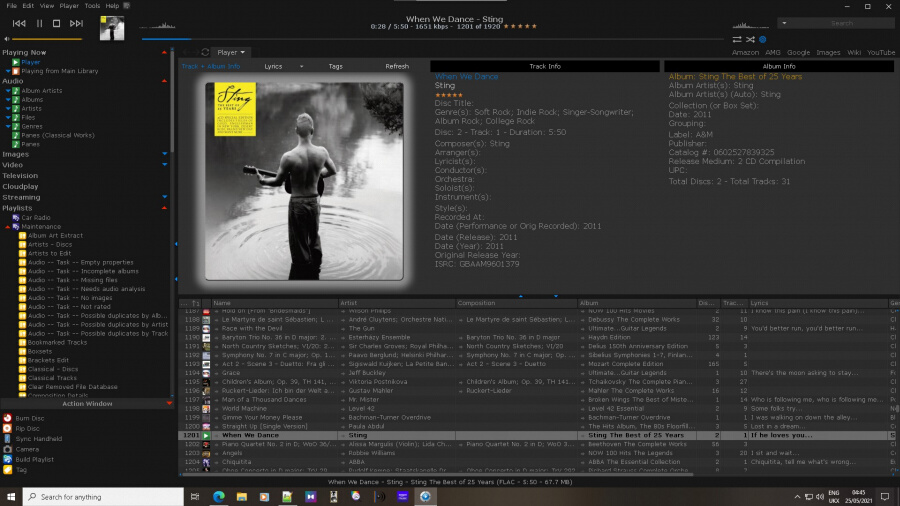Open the View menu

[x=46, y=6]
